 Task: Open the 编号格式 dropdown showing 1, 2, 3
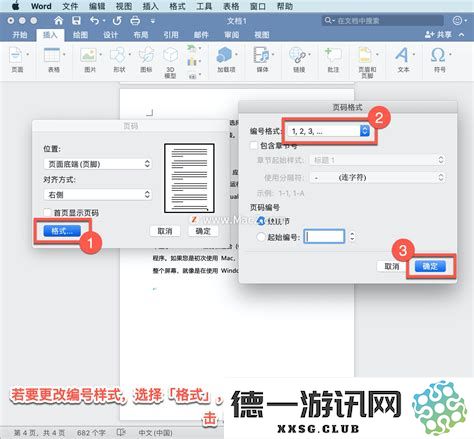pyautogui.click(x=329, y=131)
